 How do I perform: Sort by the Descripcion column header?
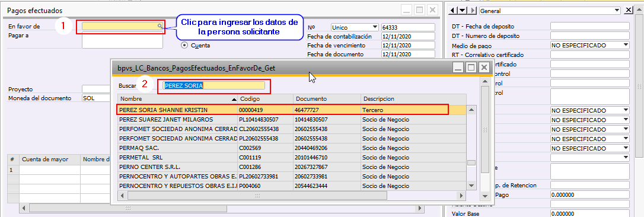coord(413,100)
